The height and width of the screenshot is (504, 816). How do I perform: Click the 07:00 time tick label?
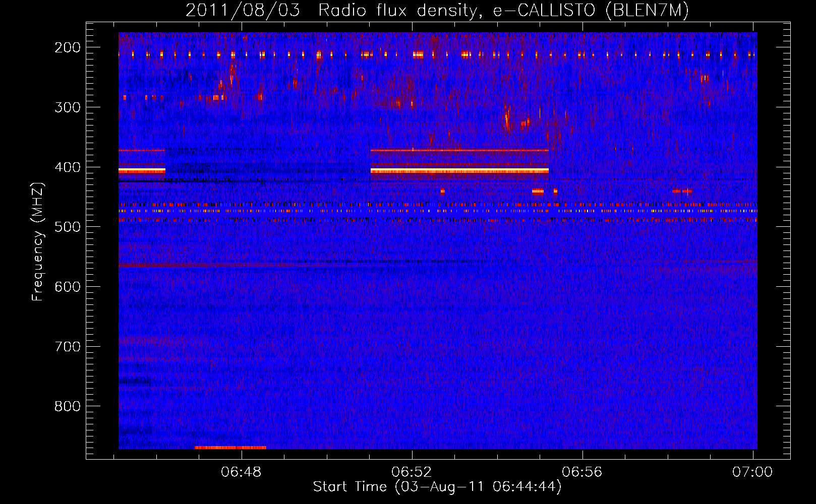click(752, 472)
